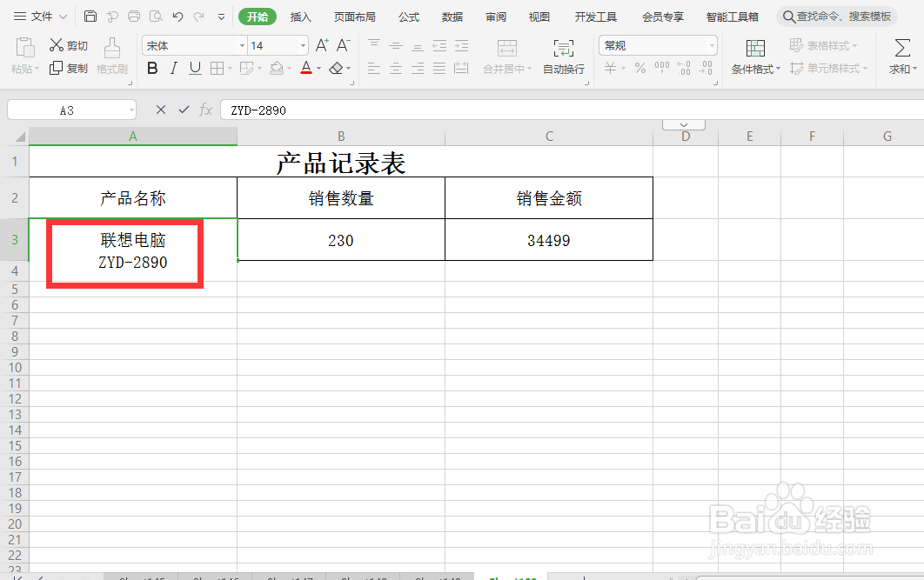Click the Save icon in quick access toolbar

point(90,16)
